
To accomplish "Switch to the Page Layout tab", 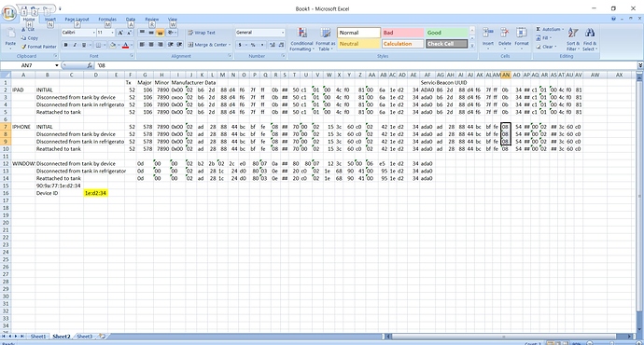I will pyautogui.click(x=77, y=20).
